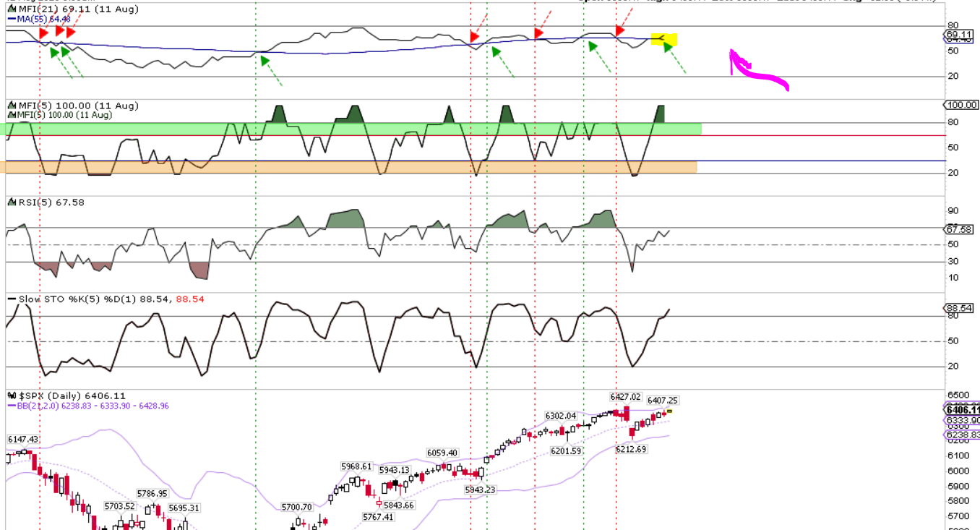Click the 5843.66 price label
Screen dimensions: 980x530
(x=400, y=505)
